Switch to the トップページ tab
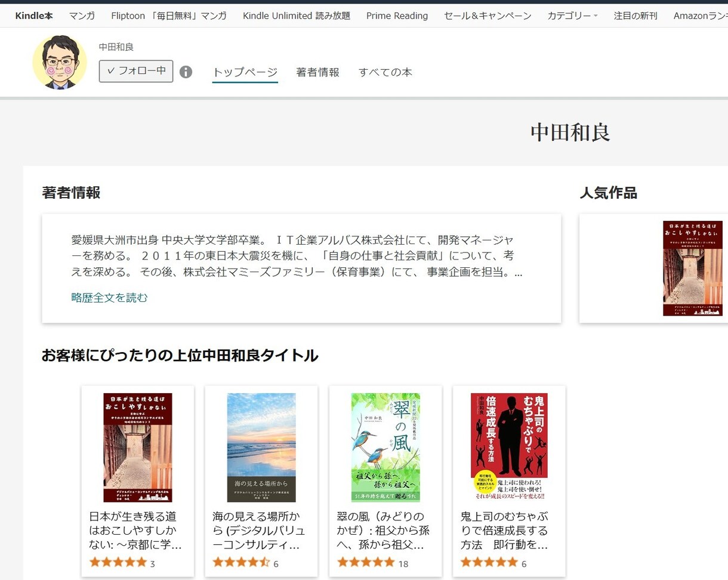The image size is (728, 580). pos(245,72)
